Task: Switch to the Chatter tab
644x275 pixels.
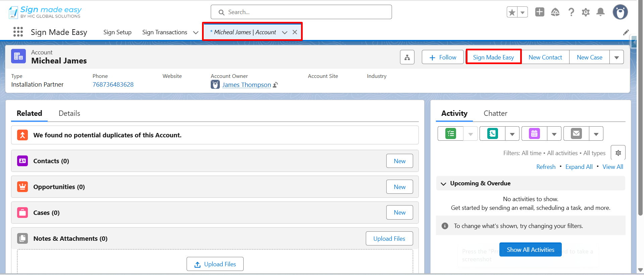Action: coord(495,113)
